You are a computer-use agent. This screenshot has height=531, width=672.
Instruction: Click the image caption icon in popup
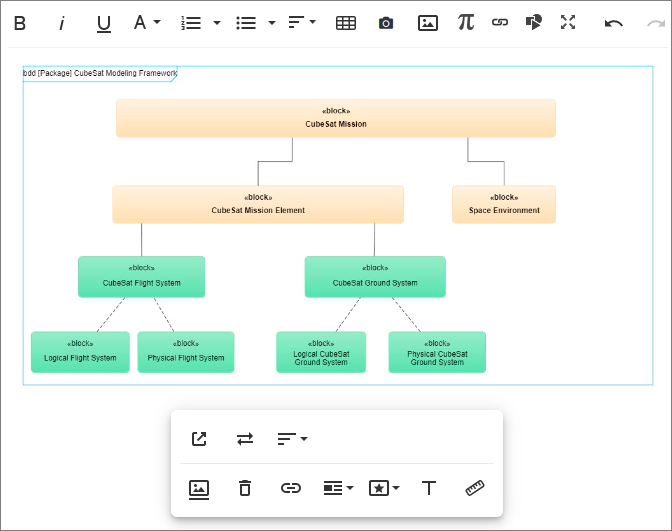point(199,489)
